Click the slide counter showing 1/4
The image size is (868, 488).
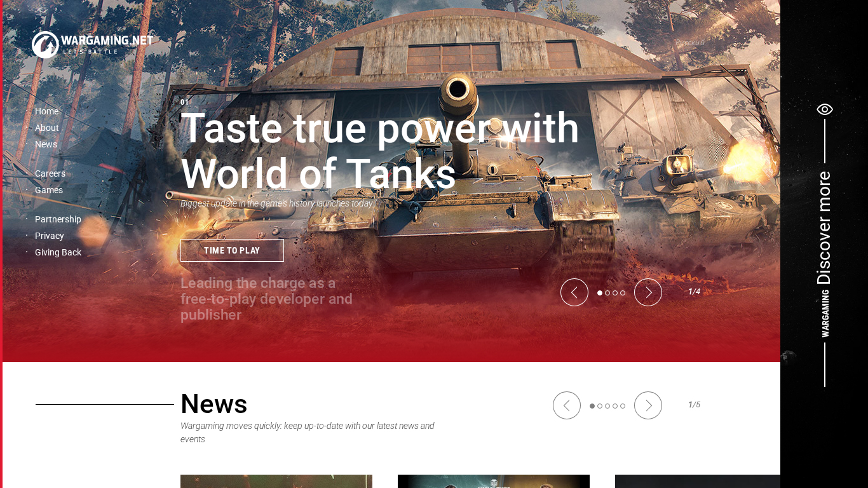tap(694, 291)
